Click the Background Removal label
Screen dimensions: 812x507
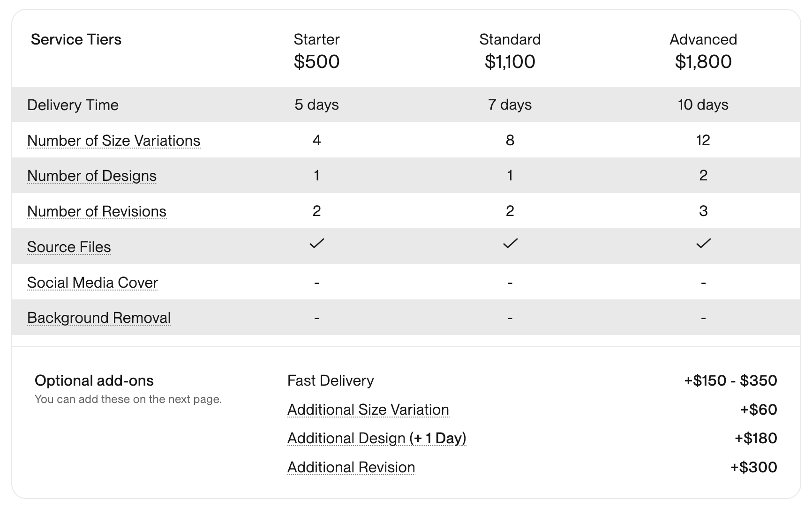click(x=99, y=318)
